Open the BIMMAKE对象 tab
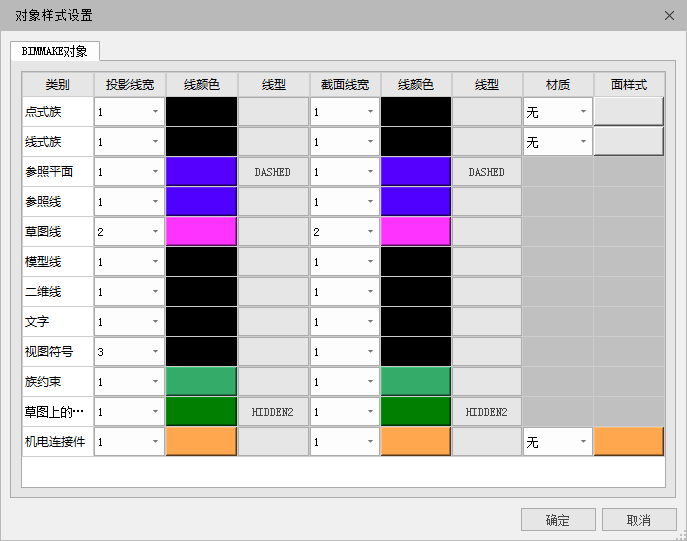The image size is (687, 541). coord(55,51)
